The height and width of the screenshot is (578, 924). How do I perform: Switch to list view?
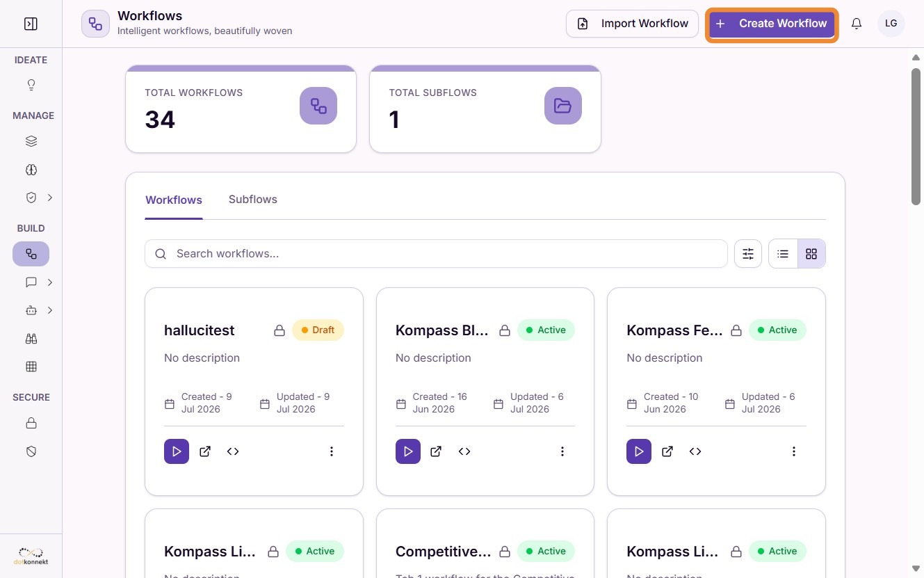tap(783, 254)
